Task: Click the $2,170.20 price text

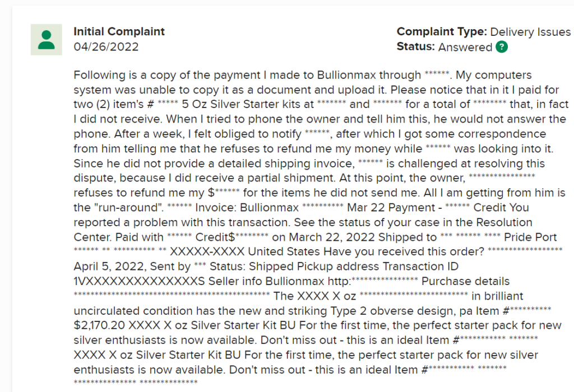Action: (99, 325)
